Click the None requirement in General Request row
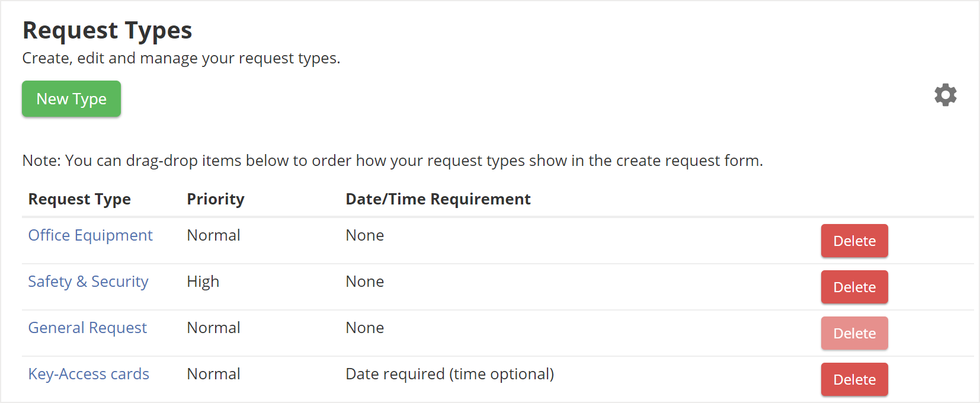This screenshot has height=403, width=980. tap(364, 328)
